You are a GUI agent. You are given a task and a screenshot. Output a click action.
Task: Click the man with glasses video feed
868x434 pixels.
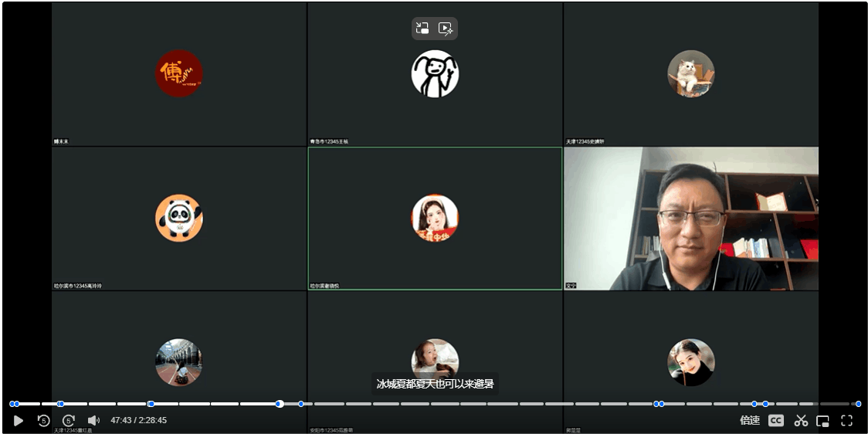[691, 219]
